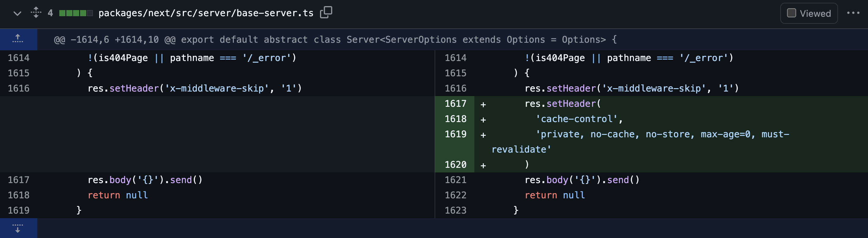Expand hidden lines below the diff
The height and width of the screenshot is (238, 868).
pos(18,228)
